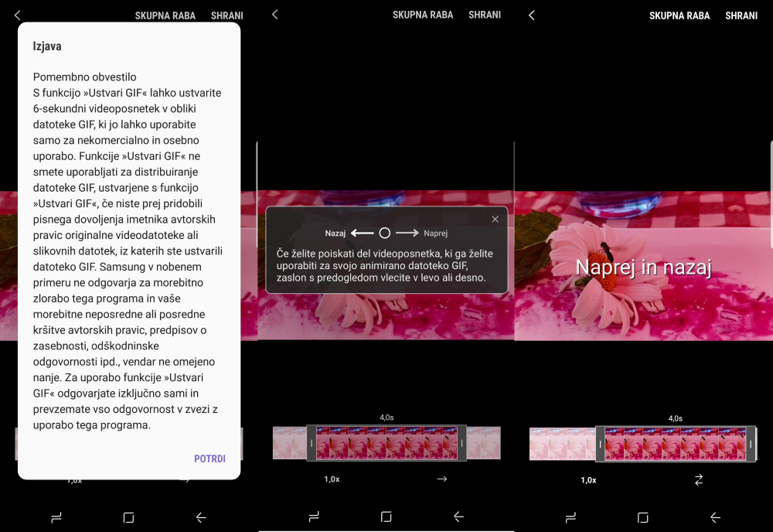Image resolution: width=773 pixels, height=532 pixels.
Task: Tap the right-pointing arrow next to Naprej
Action: tap(407, 234)
